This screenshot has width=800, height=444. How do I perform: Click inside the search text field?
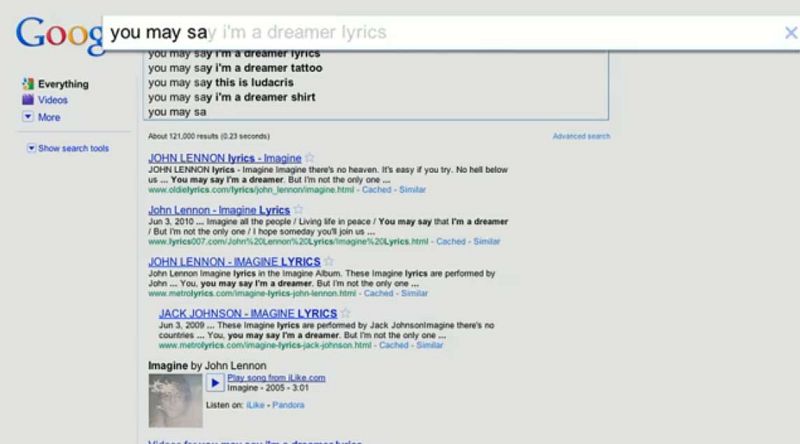tap(440, 32)
